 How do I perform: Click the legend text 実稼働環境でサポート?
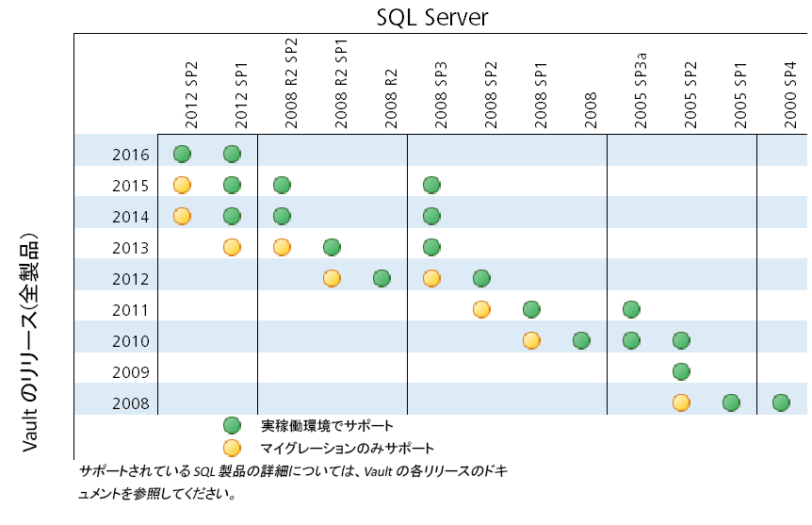coord(327,426)
